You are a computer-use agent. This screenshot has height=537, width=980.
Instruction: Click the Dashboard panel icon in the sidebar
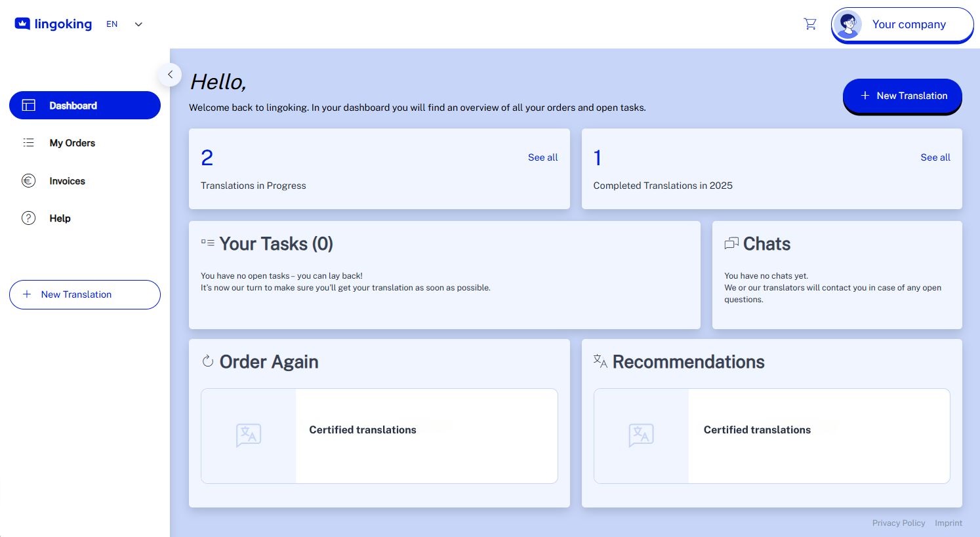pos(28,105)
